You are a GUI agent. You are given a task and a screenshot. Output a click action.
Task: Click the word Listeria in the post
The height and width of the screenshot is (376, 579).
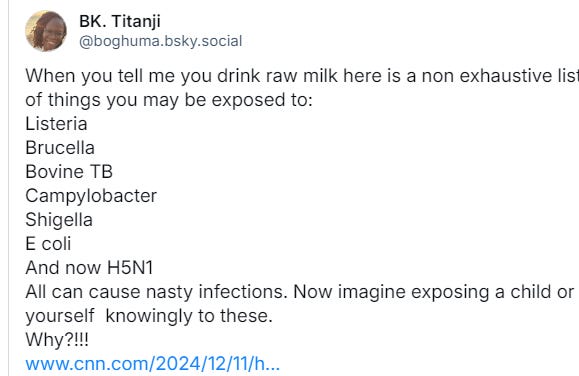tap(56, 124)
